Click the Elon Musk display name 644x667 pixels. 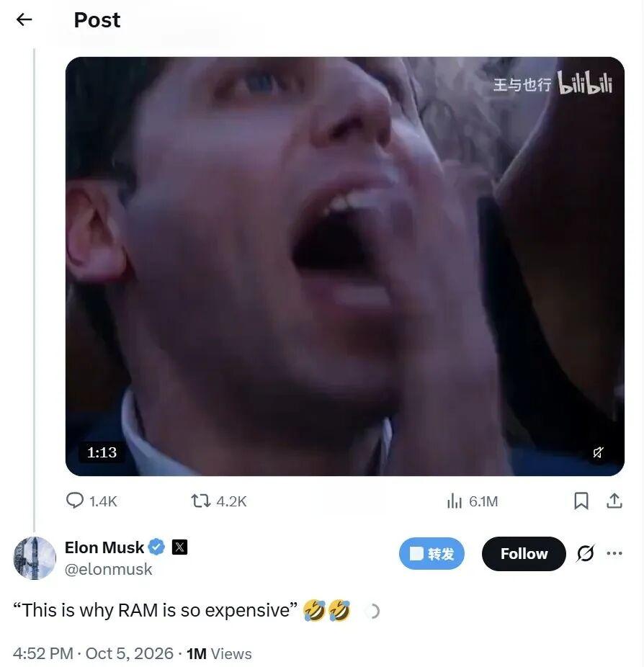pos(104,547)
